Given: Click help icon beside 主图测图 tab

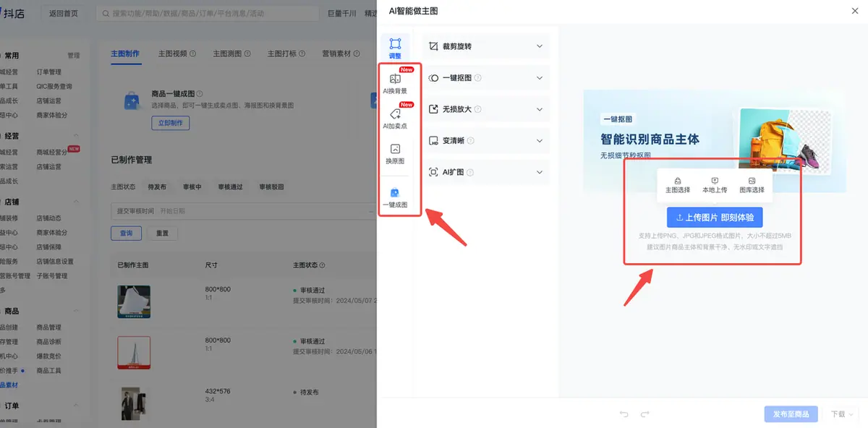Looking at the screenshot, I should coord(247,54).
